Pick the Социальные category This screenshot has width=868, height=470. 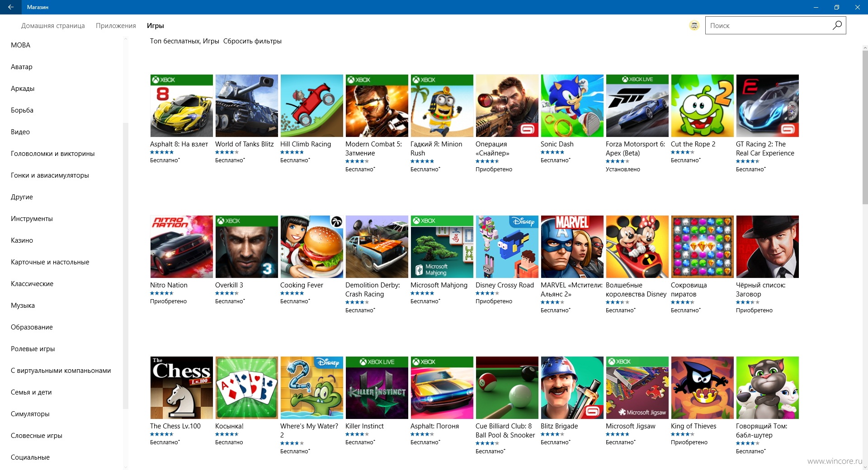(30, 457)
